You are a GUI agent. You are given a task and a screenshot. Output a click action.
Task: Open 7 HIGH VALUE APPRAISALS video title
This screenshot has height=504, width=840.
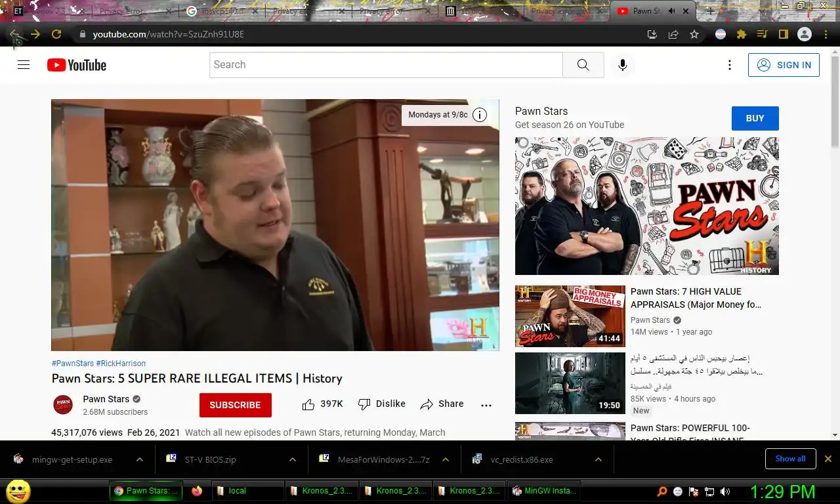pyautogui.click(x=696, y=298)
